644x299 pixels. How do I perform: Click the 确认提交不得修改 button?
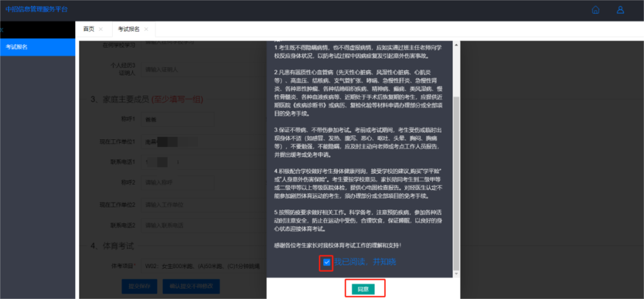(191, 286)
